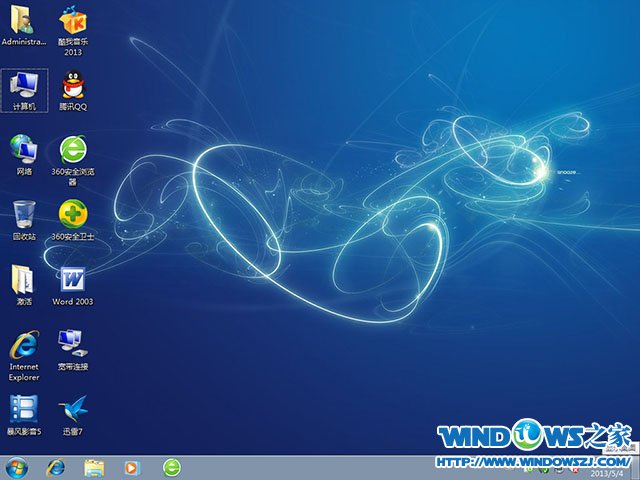Launch the 暴风影音5 video player icon
This screenshot has width=640, height=480.
24,415
